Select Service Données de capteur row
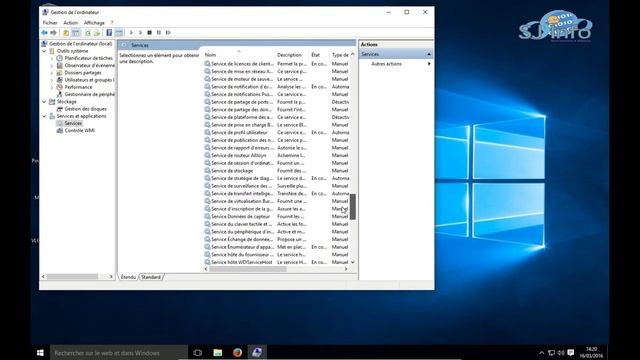The width and height of the screenshot is (640, 360). coord(276,216)
